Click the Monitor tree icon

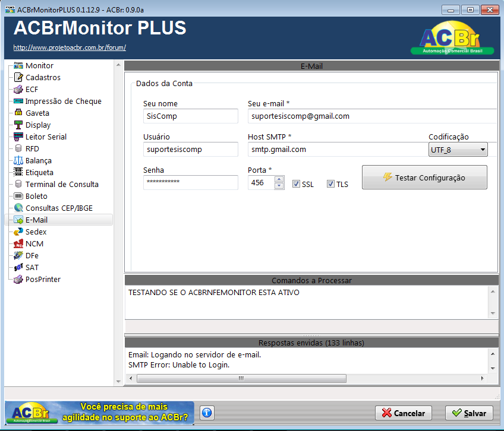point(18,65)
